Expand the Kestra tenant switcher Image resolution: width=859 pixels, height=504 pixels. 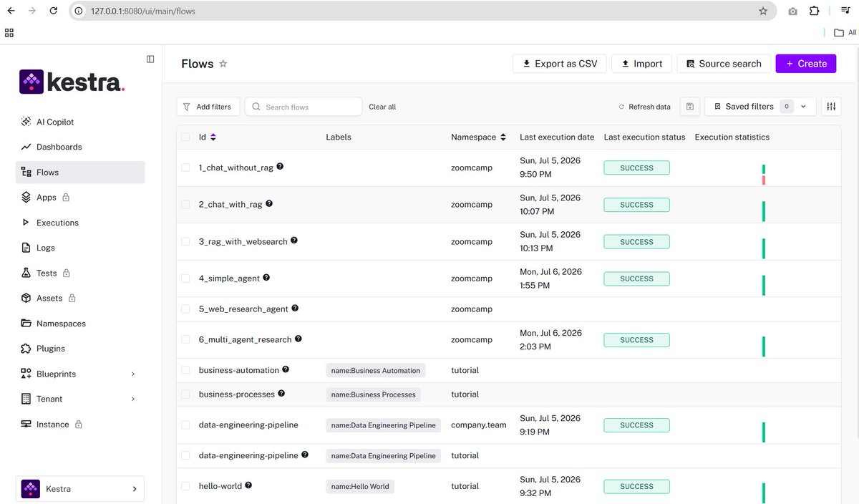pyautogui.click(x=80, y=489)
